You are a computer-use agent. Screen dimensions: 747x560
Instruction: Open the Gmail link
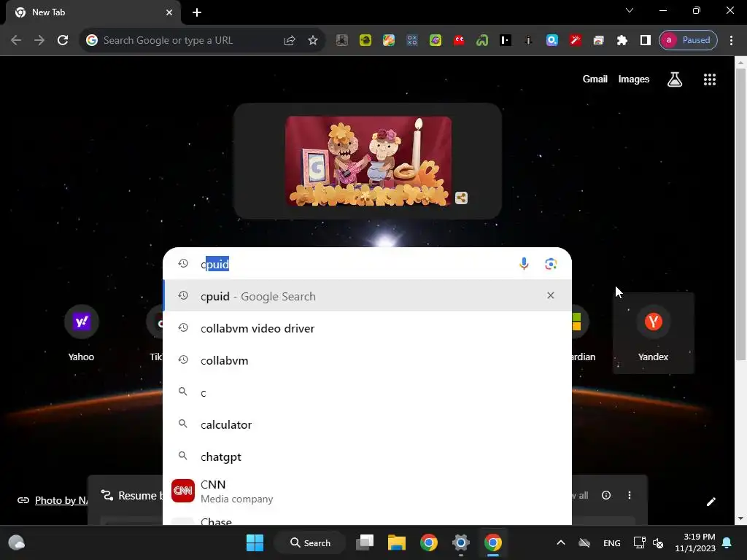[595, 79]
